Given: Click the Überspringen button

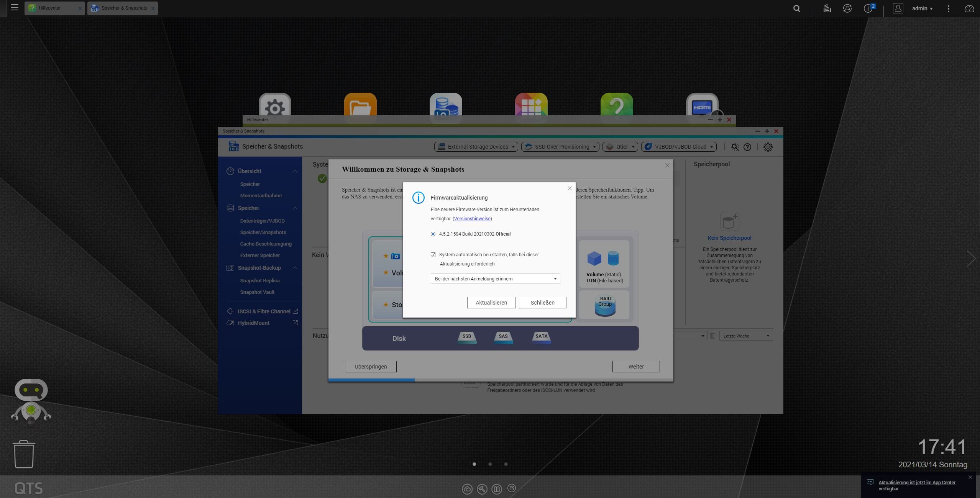Looking at the screenshot, I should click(371, 367).
